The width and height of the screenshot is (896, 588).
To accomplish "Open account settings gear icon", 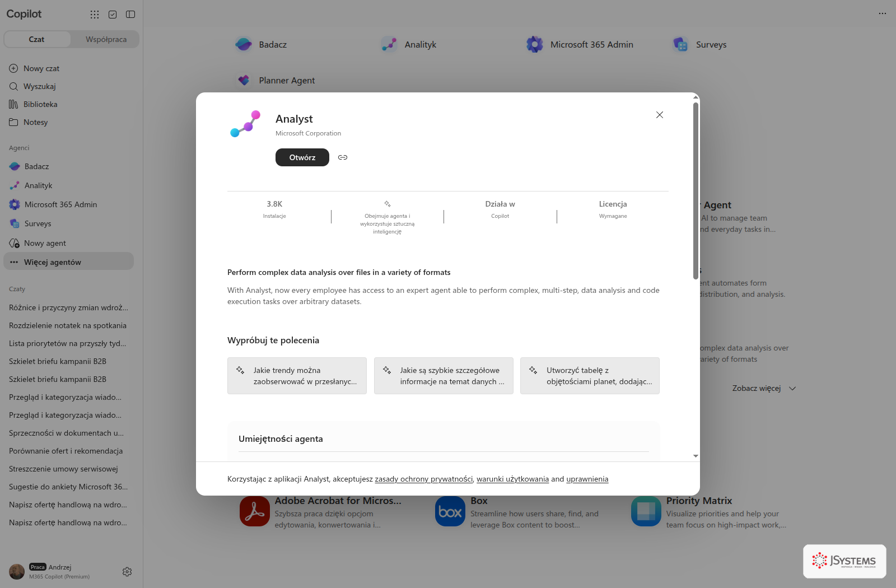I will pos(127,572).
